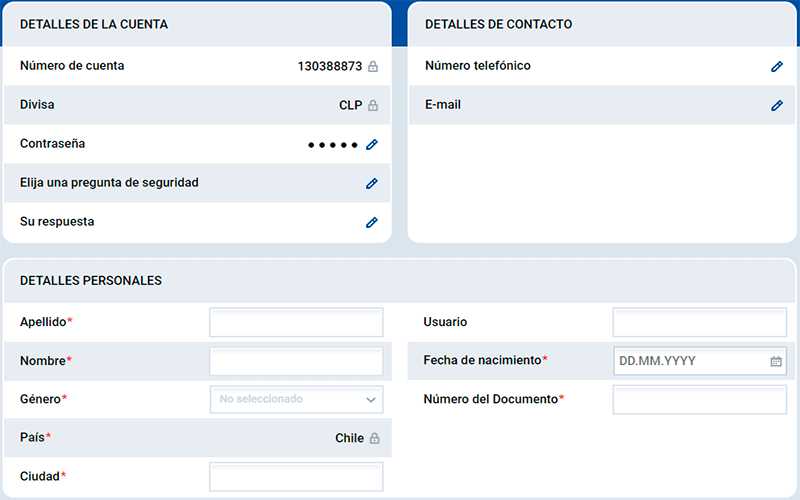The width and height of the screenshot is (800, 500).
Task: Click the Detalles personales section header
Action: (91, 281)
